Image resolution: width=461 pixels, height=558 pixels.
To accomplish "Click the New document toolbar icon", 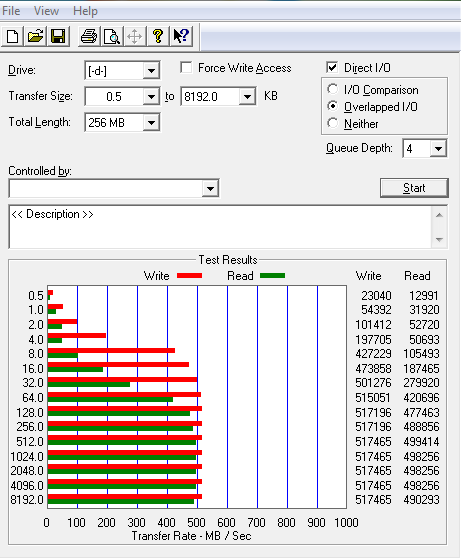I will point(13,36).
